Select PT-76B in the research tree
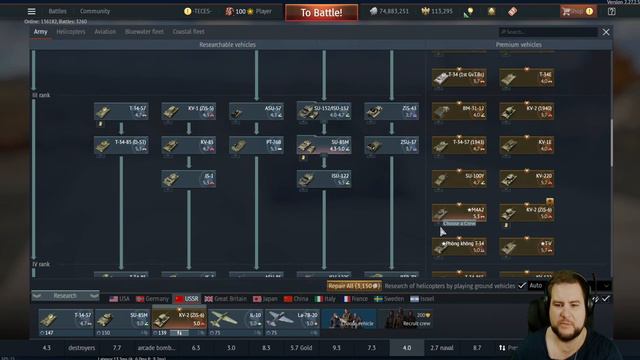Screen dimensions: 640x360 pyautogui.click(x=256, y=145)
